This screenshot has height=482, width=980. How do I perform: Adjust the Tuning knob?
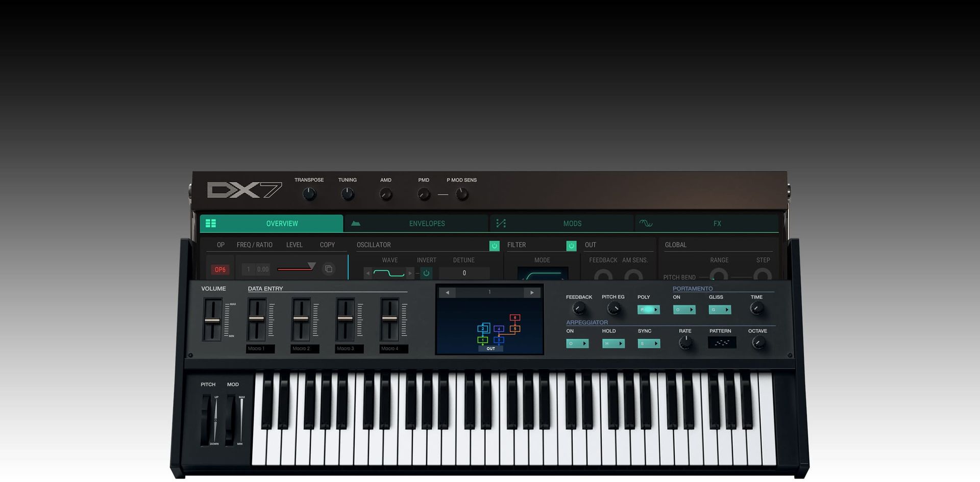348,194
